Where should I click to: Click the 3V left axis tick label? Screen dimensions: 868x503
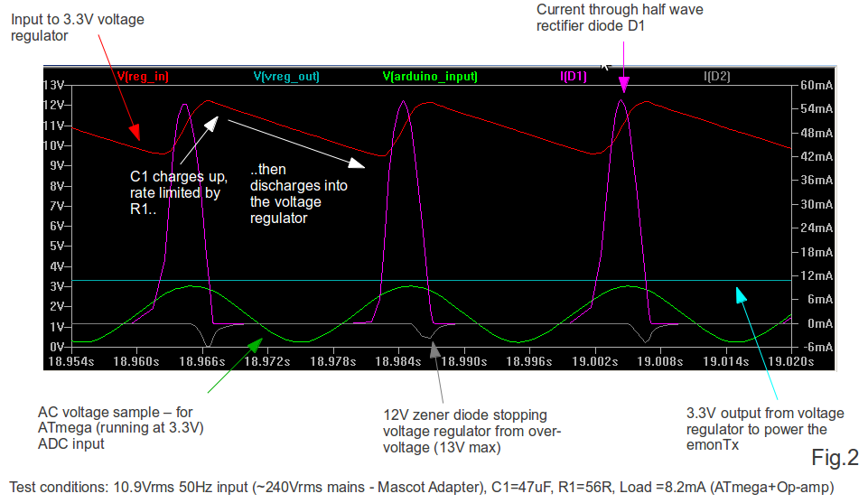click(57, 286)
